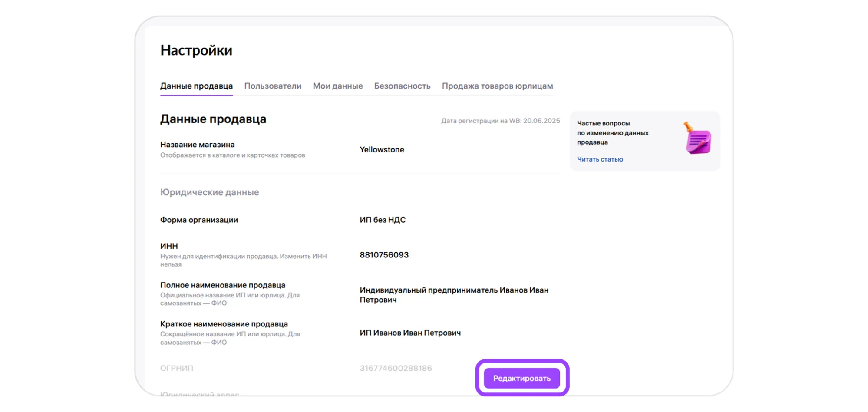This screenshot has height=412, width=868.
Task: Click the pinned note icon in FAQ card
Action: pos(697,138)
